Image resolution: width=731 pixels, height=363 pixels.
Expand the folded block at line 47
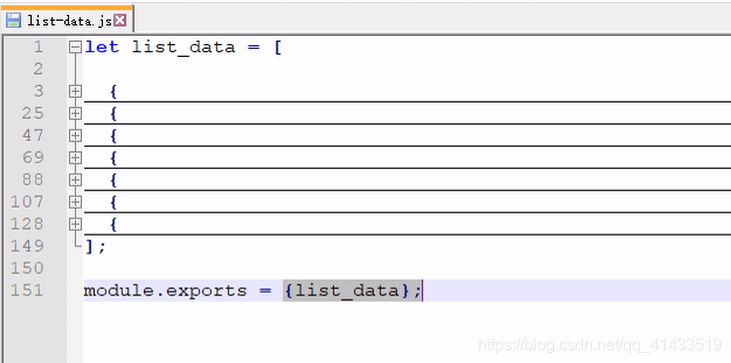(x=75, y=136)
